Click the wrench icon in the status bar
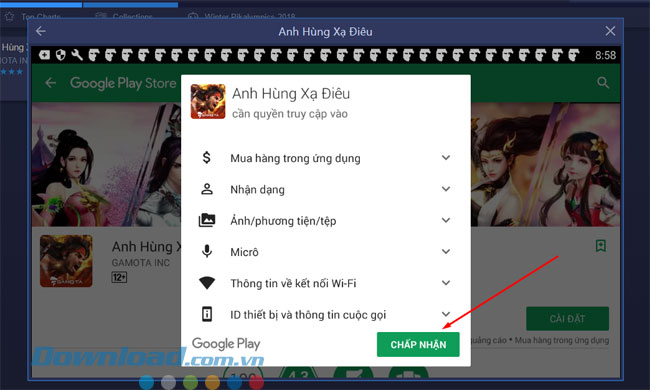Image resolution: width=650 pixels, height=390 pixels. coord(77,55)
